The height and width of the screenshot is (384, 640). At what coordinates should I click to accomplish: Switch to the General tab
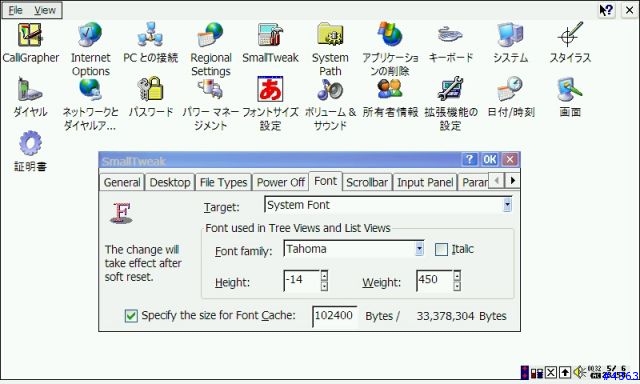pos(122,182)
